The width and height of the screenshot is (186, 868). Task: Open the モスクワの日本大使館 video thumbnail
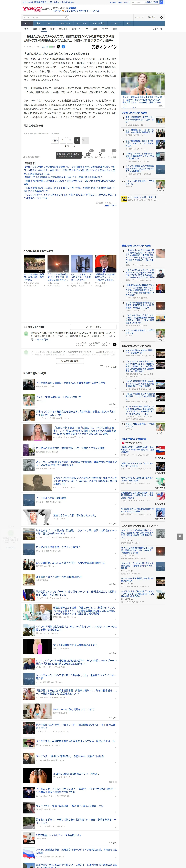pos(34,263)
